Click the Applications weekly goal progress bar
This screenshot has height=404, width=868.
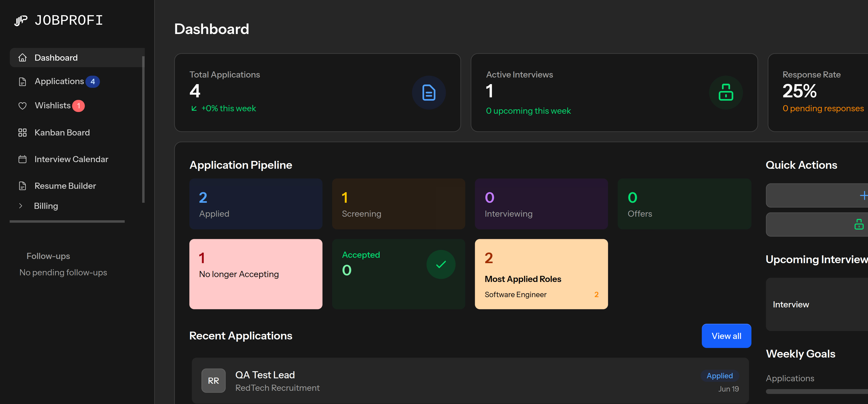click(815, 391)
